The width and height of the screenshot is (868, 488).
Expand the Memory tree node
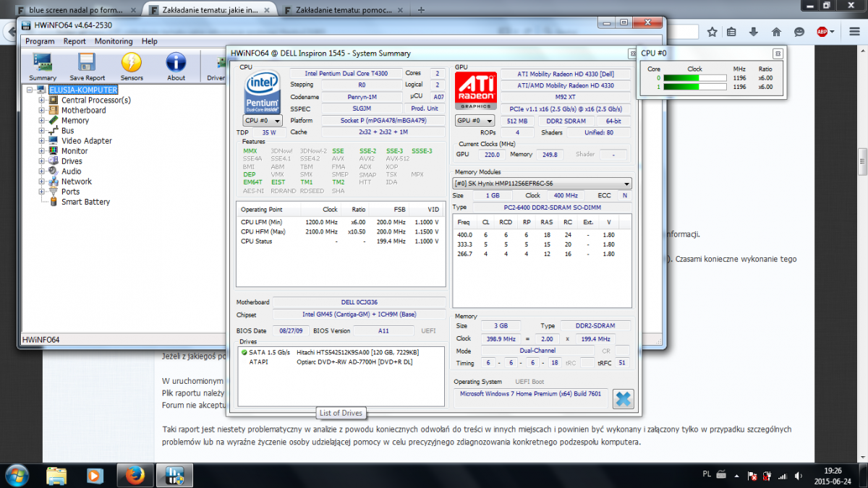pyautogui.click(x=42, y=120)
